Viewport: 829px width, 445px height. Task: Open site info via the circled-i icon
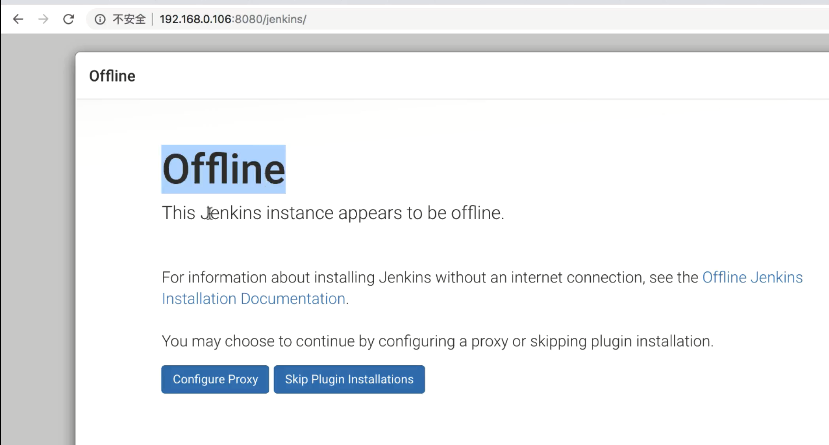coord(100,20)
